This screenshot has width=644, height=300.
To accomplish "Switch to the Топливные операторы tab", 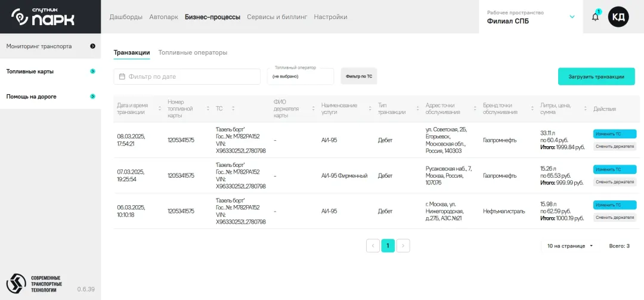I will point(193,52).
